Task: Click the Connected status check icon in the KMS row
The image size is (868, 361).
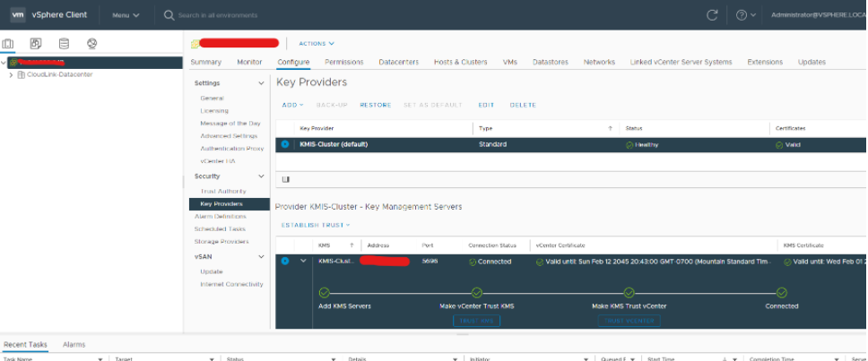Action: (x=473, y=262)
